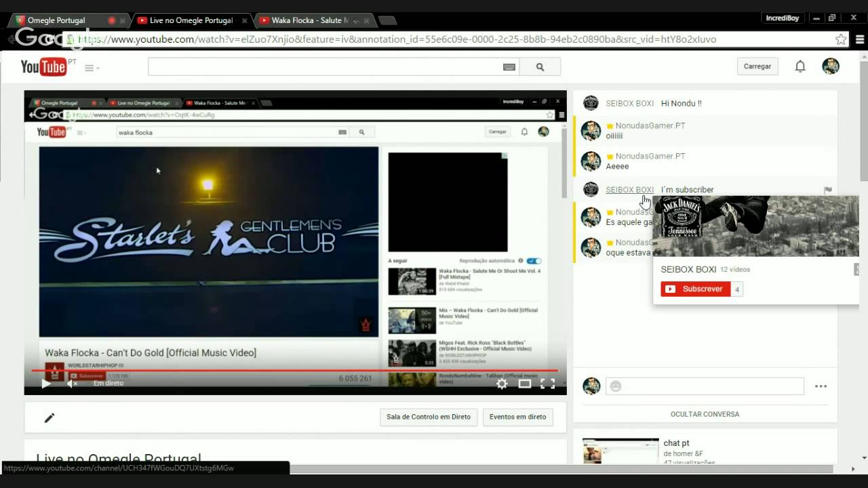The height and width of the screenshot is (488, 868).
Task: Click the avatar next to "Hi Nondu !!" message
Action: [x=591, y=103]
